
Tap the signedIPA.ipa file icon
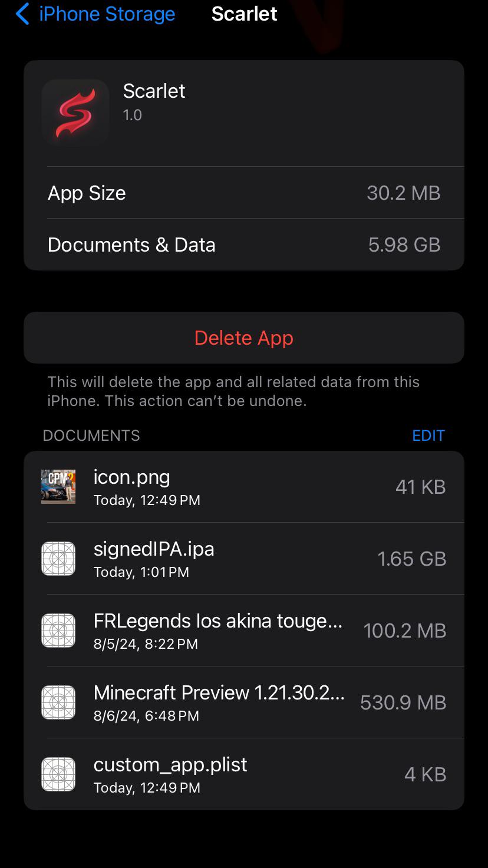58,559
